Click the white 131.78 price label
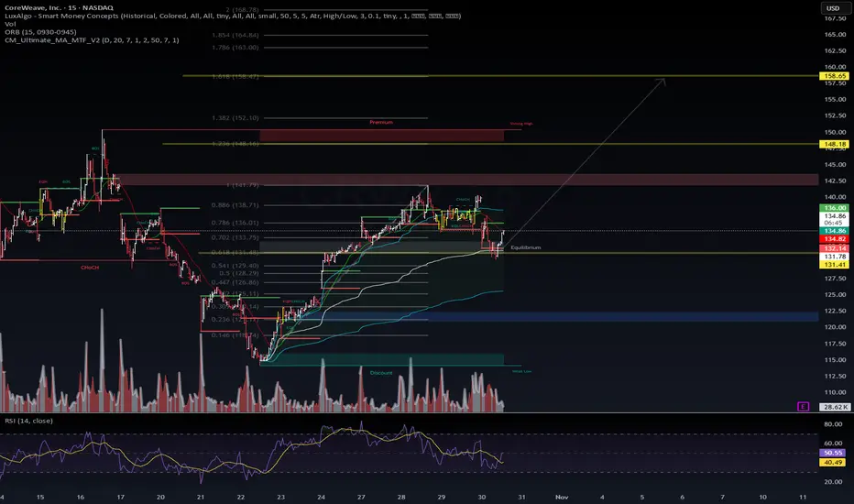The width and height of the screenshot is (854, 504). click(834, 257)
